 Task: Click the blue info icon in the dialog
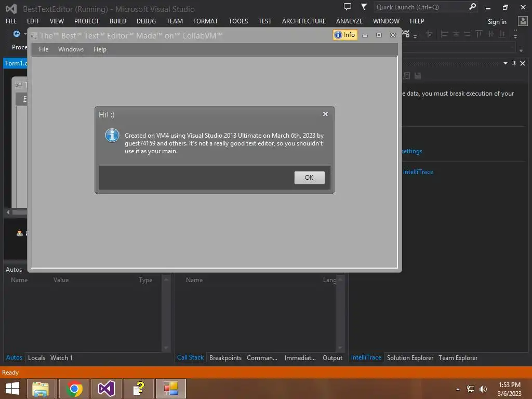click(112, 136)
